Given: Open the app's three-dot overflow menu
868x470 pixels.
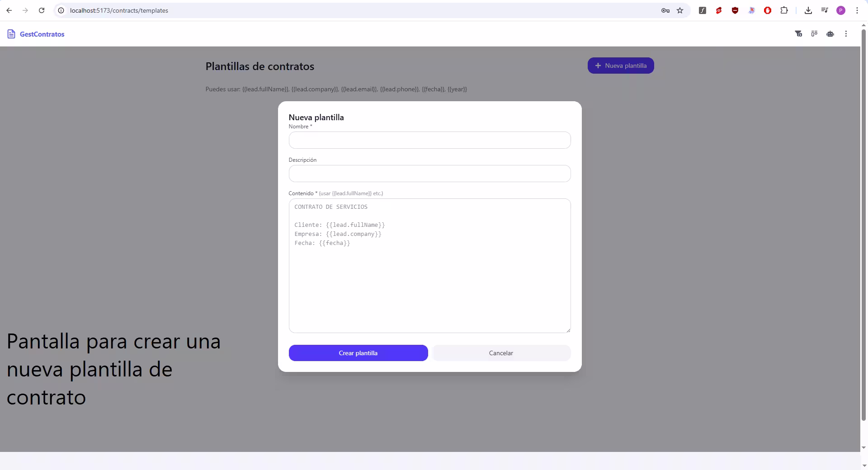Looking at the screenshot, I should (x=845, y=33).
